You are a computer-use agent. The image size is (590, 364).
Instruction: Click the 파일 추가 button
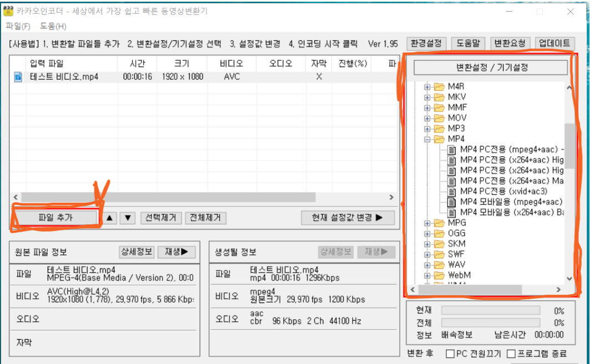[x=55, y=217]
